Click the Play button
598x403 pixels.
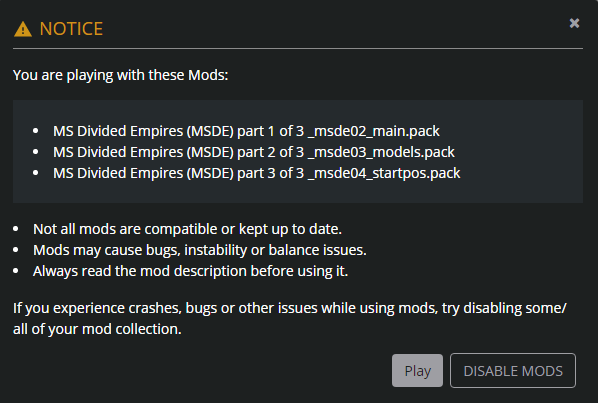coord(417,371)
